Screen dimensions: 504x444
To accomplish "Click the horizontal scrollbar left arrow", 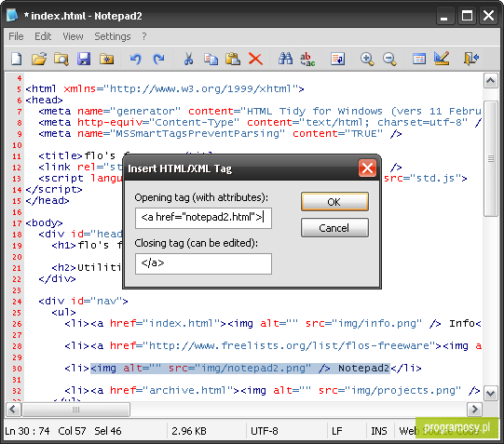I will 13,409.
